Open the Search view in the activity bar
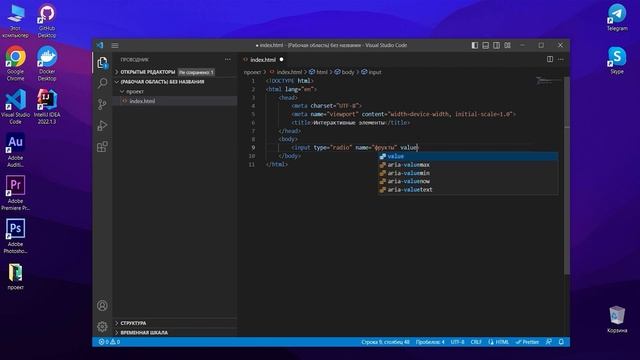 pyautogui.click(x=102, y=83)
